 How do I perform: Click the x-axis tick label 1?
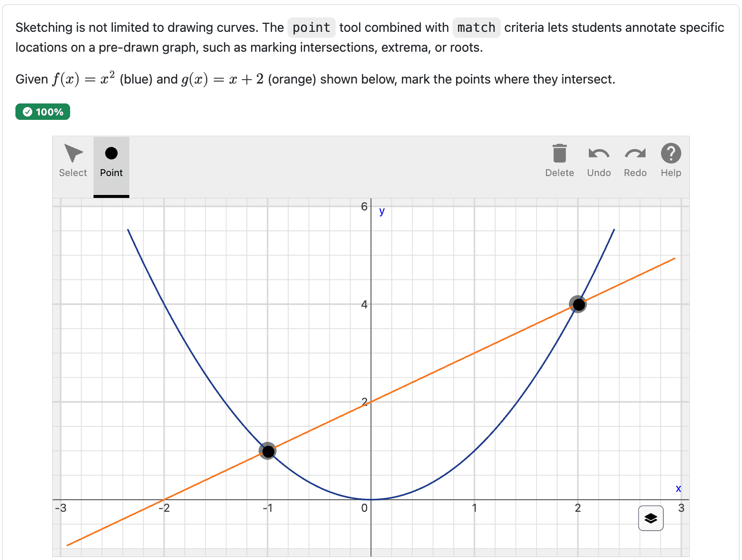click(x=474, y=508)
